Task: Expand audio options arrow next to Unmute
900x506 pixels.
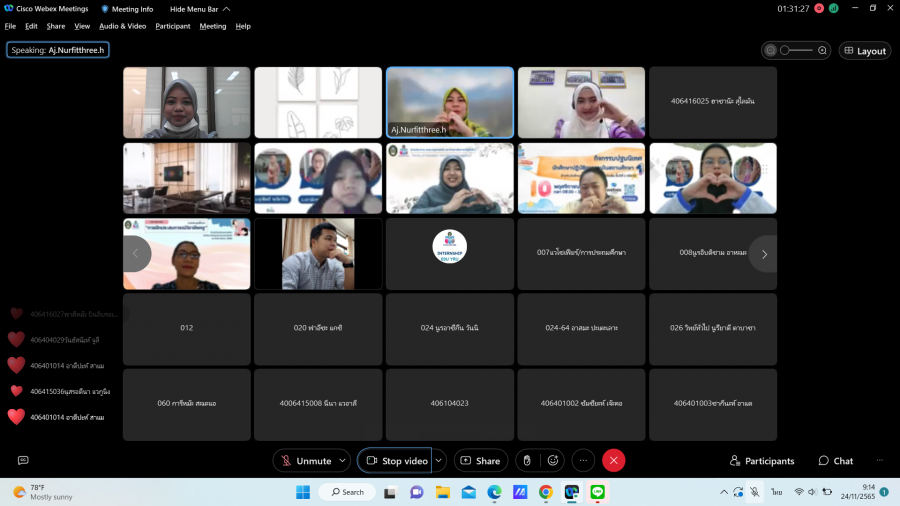Action: pos(343,460)
